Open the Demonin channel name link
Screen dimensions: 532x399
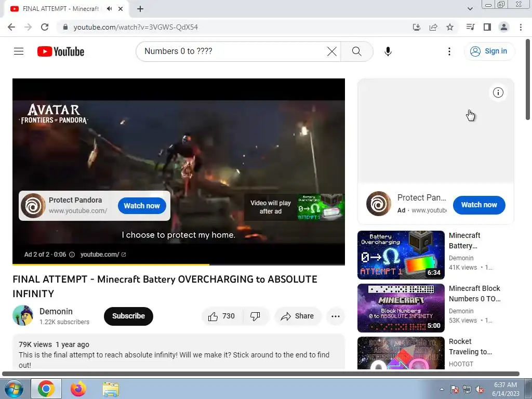tap(56, 311)
